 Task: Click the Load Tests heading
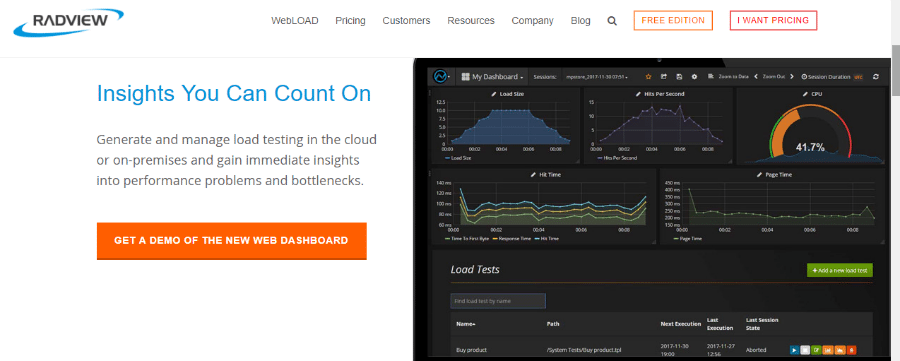click(475, 269)
